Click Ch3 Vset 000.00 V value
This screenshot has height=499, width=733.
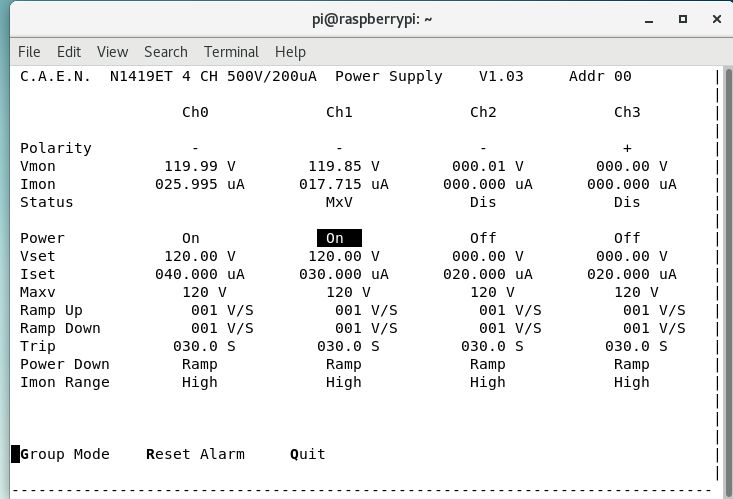coord(632,256)
